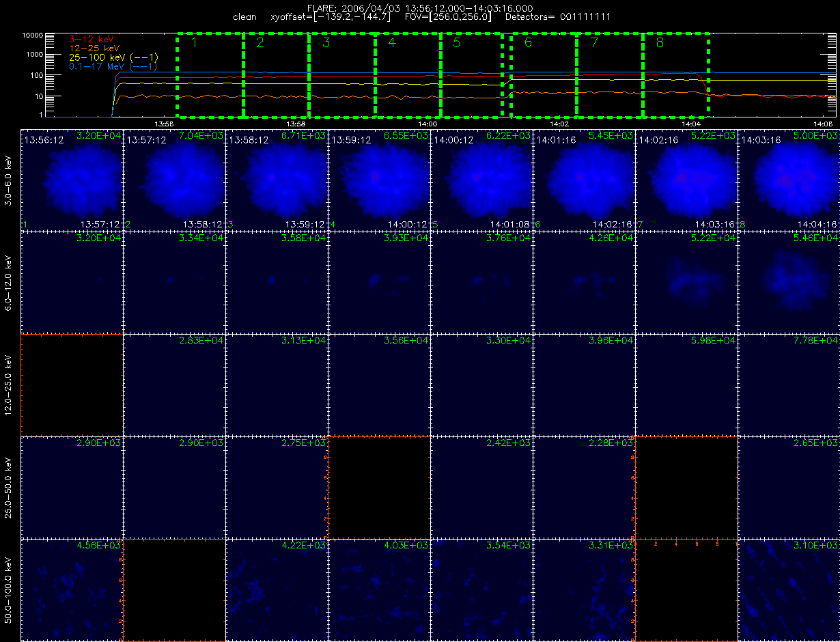Screen dimensions: 840x642
Task: Click the peak value '6.71E+03'
Action: [304, 135]
